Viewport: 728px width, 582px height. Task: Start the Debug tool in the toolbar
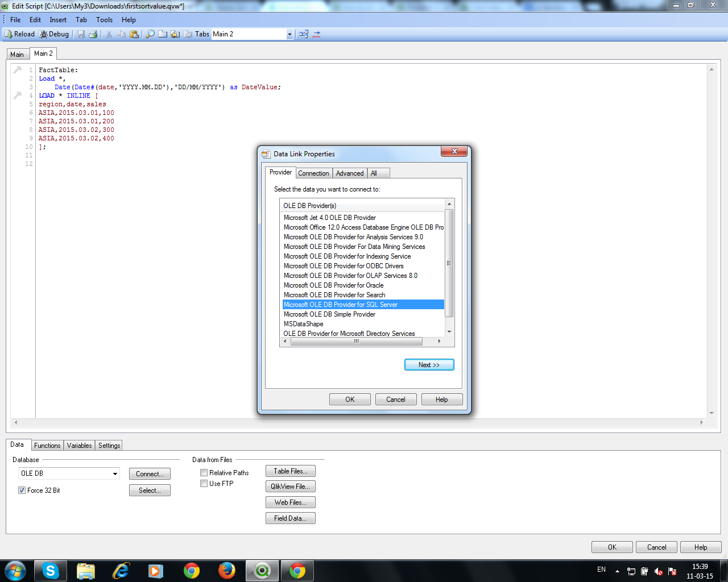pos(54,34)
